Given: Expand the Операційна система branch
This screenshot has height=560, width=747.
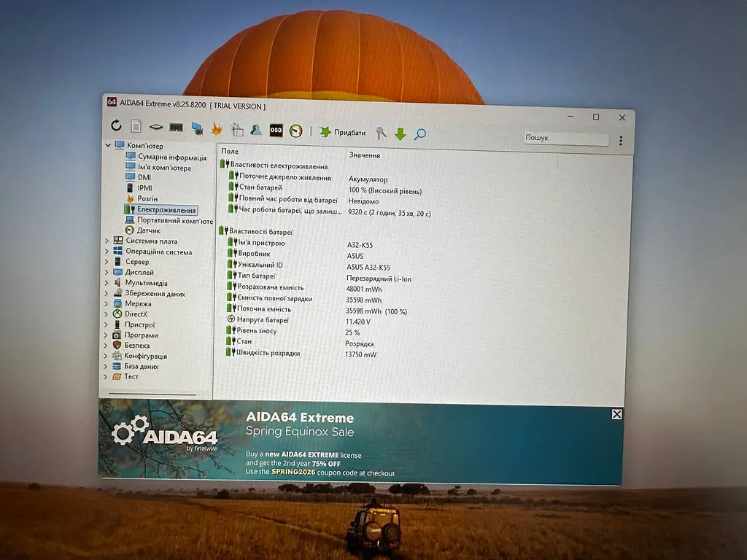Looking at the screenshot, I should pos(107,252).
